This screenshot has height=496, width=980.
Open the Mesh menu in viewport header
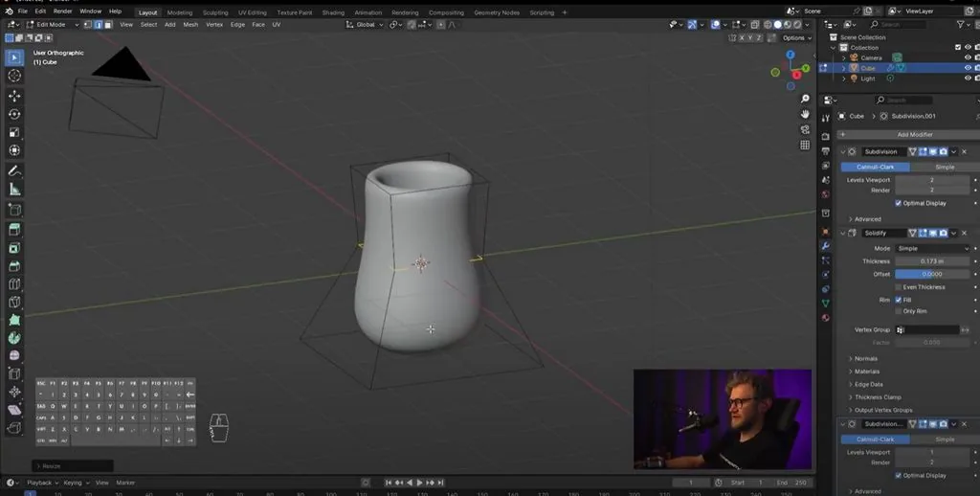click(190, 24)
